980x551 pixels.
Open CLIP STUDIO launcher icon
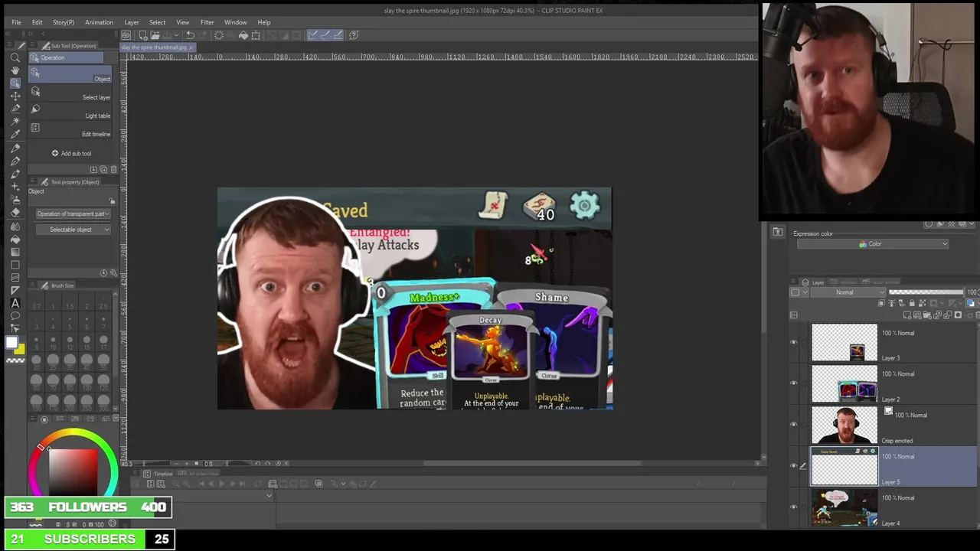[126, 35]
